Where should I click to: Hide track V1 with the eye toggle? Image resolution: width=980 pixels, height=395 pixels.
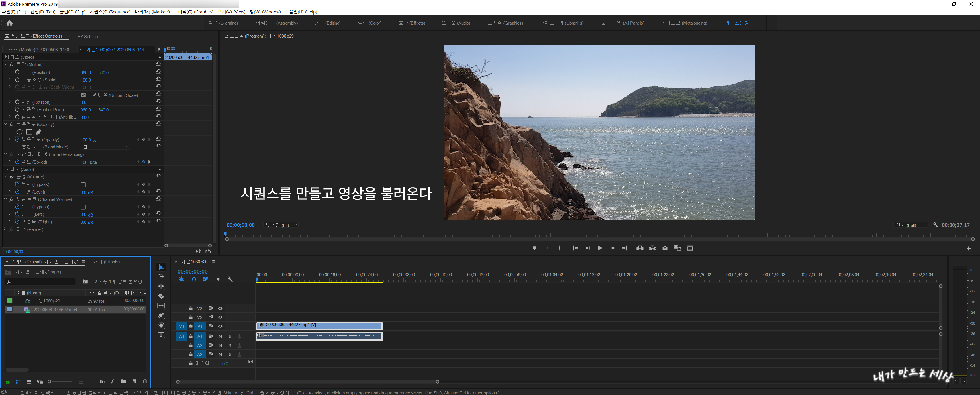pyautogui.click(x=220, y=326)
